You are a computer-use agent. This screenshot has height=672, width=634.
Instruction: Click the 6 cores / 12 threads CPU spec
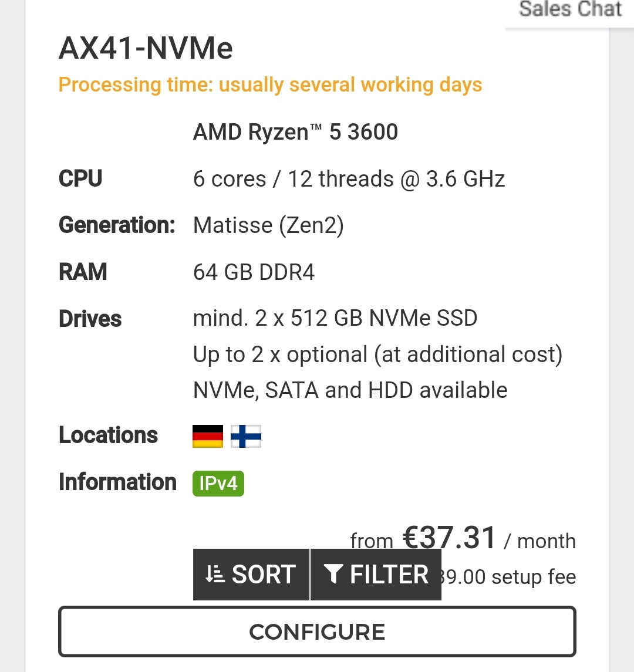tap(349, 179)
